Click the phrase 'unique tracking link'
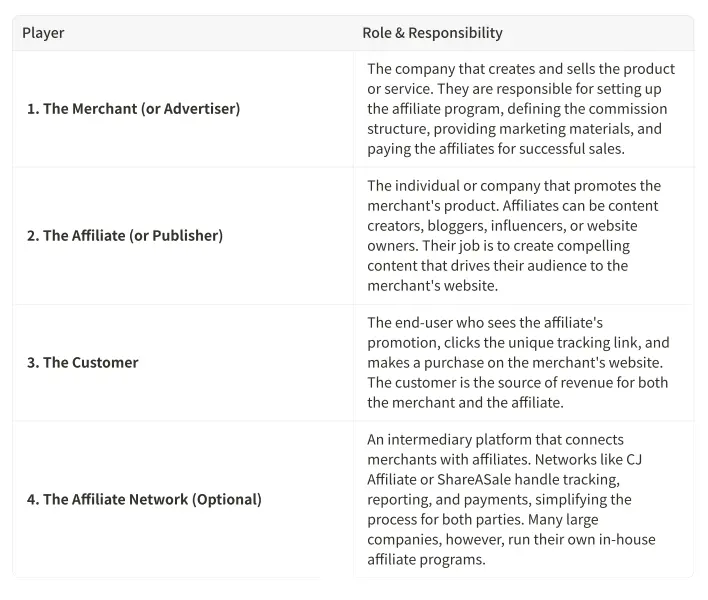The width and height of the screenshot is (708, 600). pos(572,342)
